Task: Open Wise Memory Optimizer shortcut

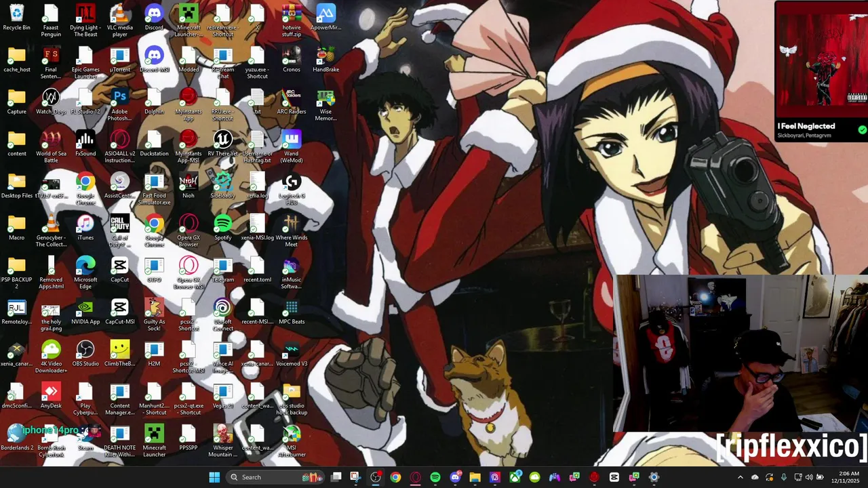Action: pos(326,102)
